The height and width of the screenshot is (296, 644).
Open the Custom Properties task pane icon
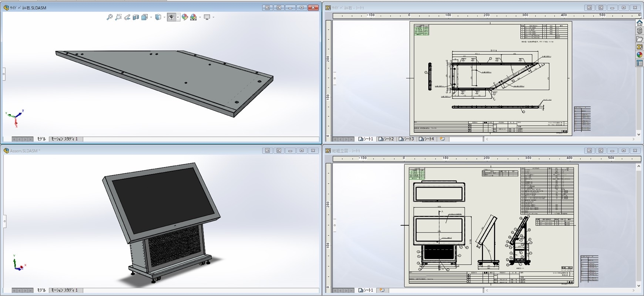(x=640, y=63)
